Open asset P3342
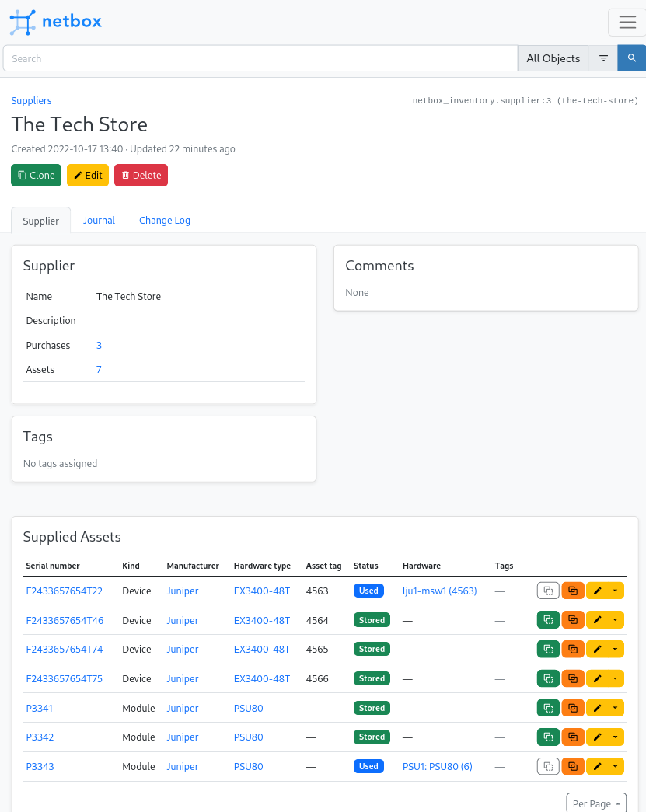The width and height of the screenshot is (646, 812). pos(40,737)
